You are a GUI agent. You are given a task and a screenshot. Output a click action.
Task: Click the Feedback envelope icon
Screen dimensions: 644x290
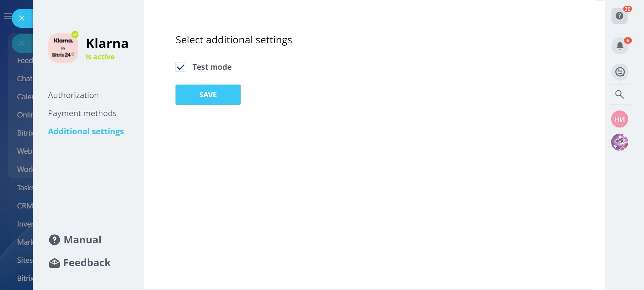coord(54,263)
